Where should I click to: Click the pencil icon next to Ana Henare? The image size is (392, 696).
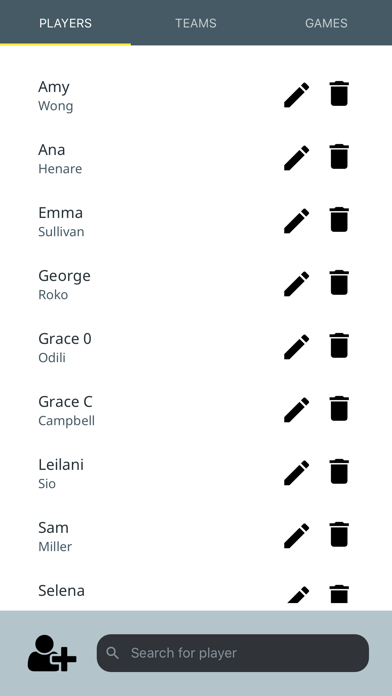click(297, 158)
